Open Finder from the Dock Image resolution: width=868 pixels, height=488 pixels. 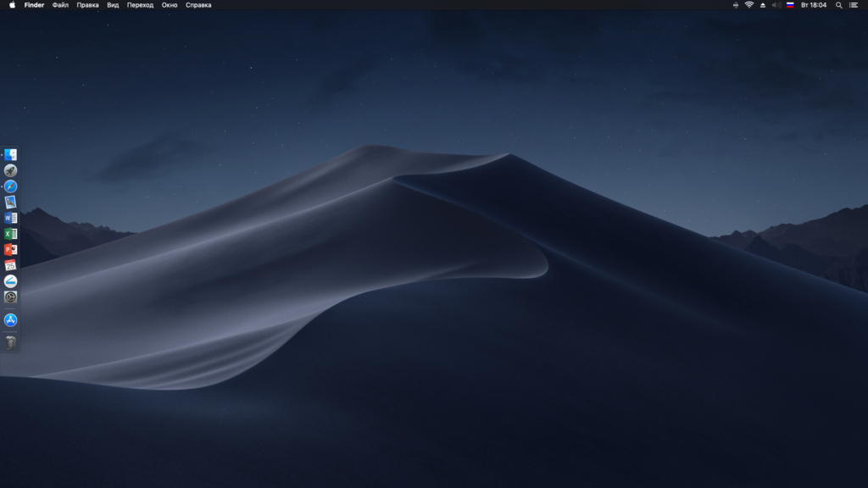coord(10,154)
